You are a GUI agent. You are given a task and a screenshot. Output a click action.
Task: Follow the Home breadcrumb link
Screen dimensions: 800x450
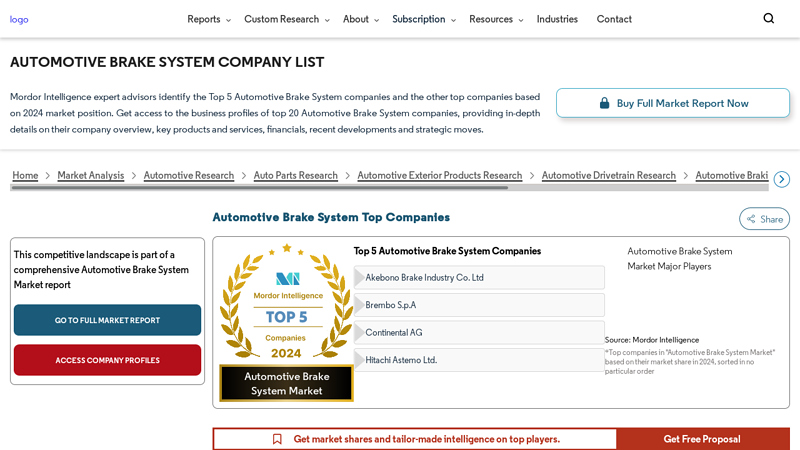pos(25,176)
